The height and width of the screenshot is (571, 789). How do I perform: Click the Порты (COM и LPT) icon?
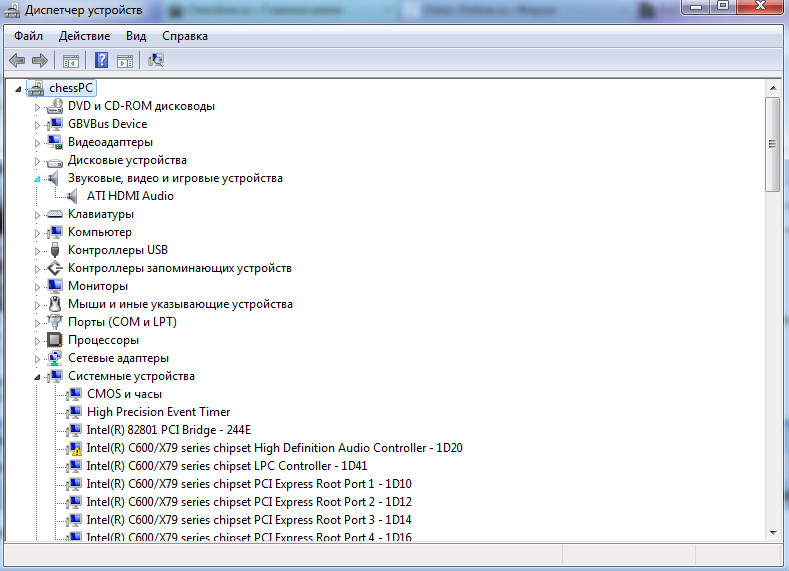[x=54, y=322]
